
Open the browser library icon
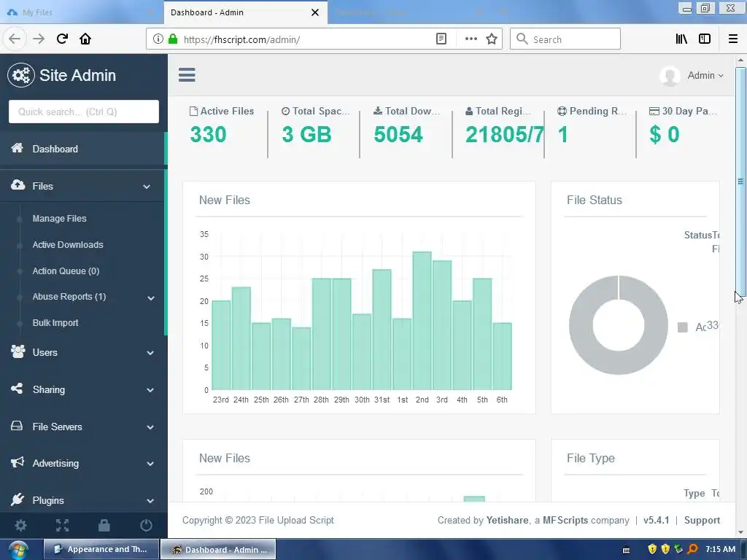[x=681, y=39]
